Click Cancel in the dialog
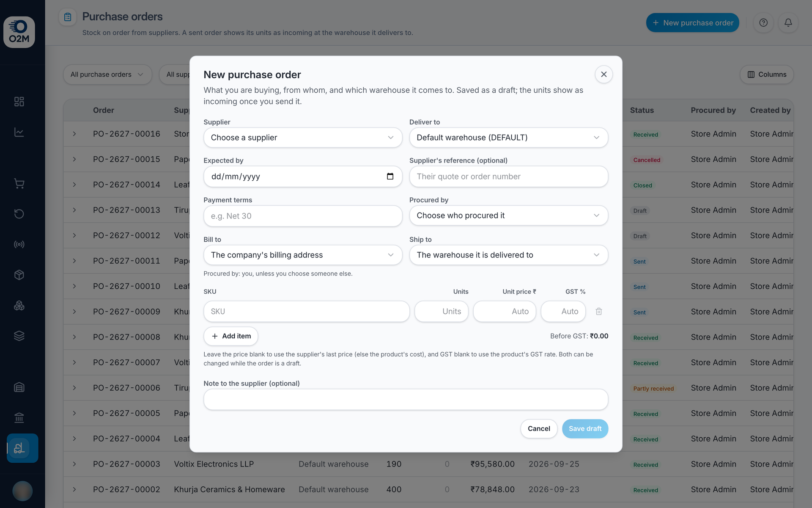 tap(539, 429)
